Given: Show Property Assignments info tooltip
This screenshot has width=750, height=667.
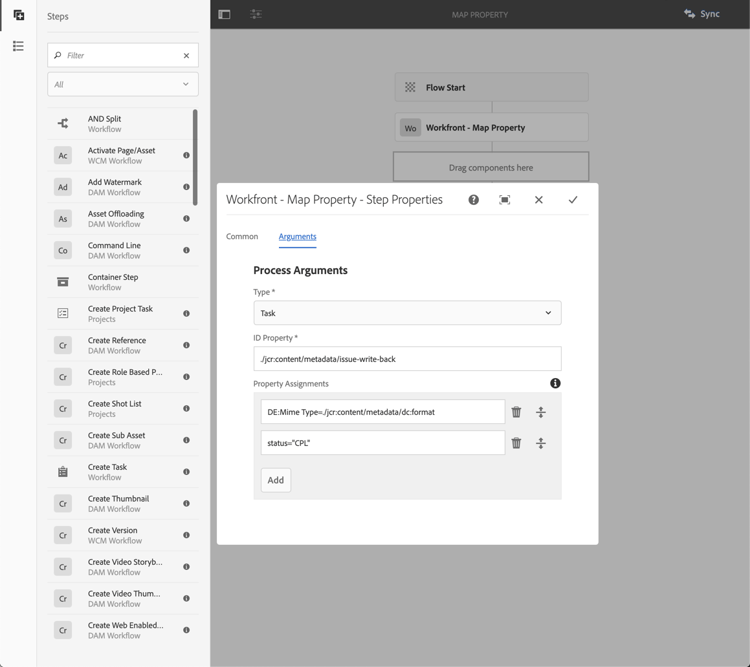Looking at the screenshot, I should click(x=555, y=383).
